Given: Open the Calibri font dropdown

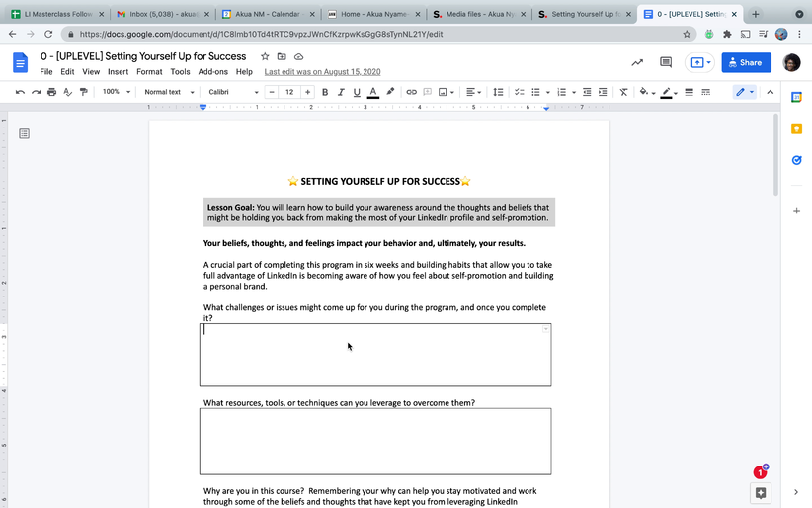Looking at the screenshot, I should coord(233,92).
